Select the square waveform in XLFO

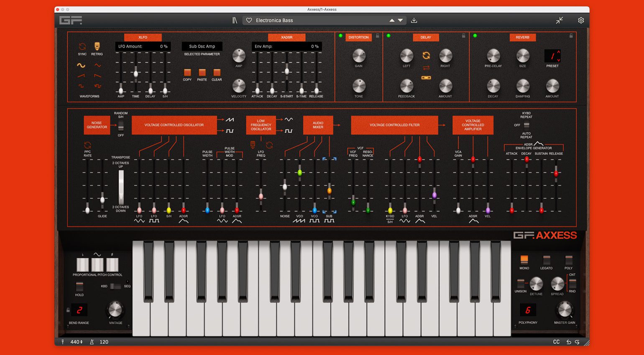[x=81, y=86]
